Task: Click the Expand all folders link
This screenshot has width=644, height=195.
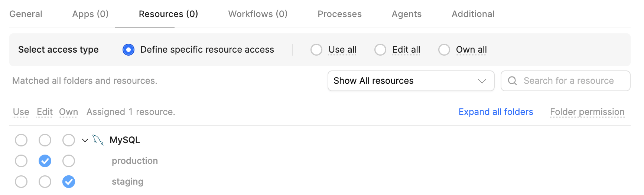Action: pyautogui.click(x=495, y=112)
